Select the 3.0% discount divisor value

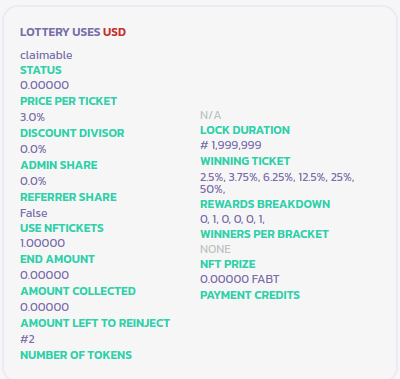point(33,117)
